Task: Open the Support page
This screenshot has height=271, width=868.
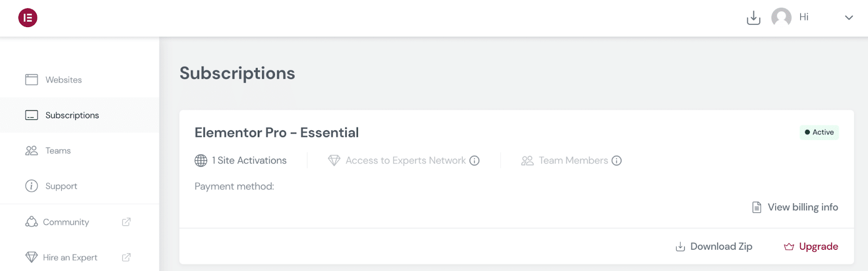Action: point(61,186)
